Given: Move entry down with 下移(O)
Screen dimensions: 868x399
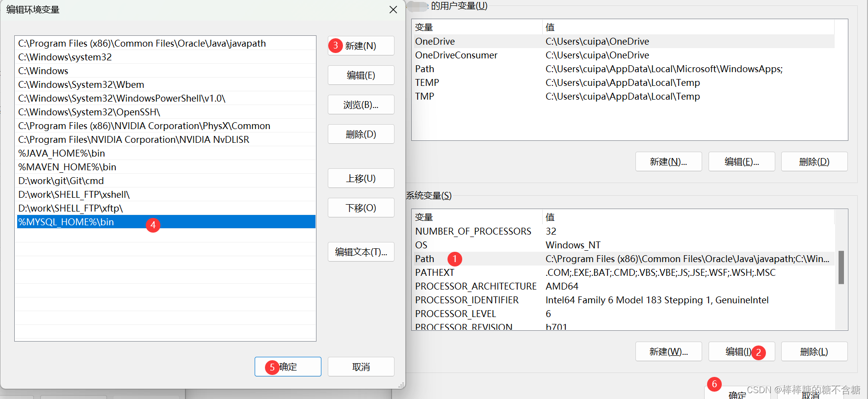Looking at the screenshot, I should (361, 208).
